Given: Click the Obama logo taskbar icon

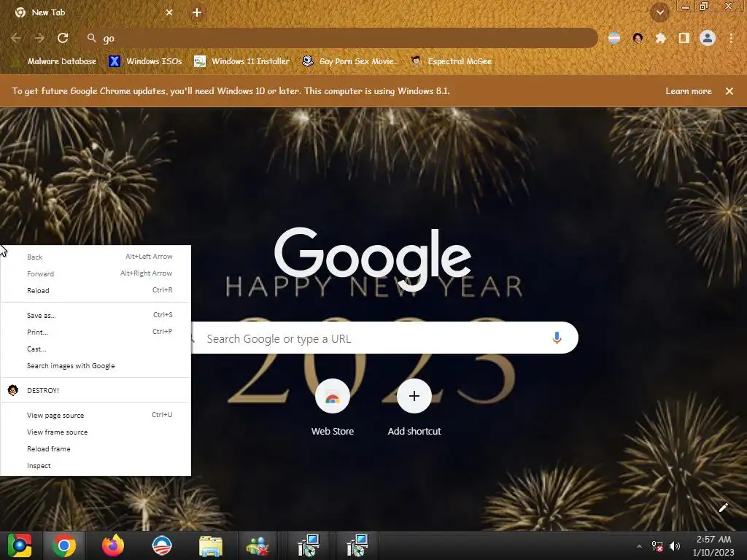Looking at the screenshot, I should click(x=161, y=545).
